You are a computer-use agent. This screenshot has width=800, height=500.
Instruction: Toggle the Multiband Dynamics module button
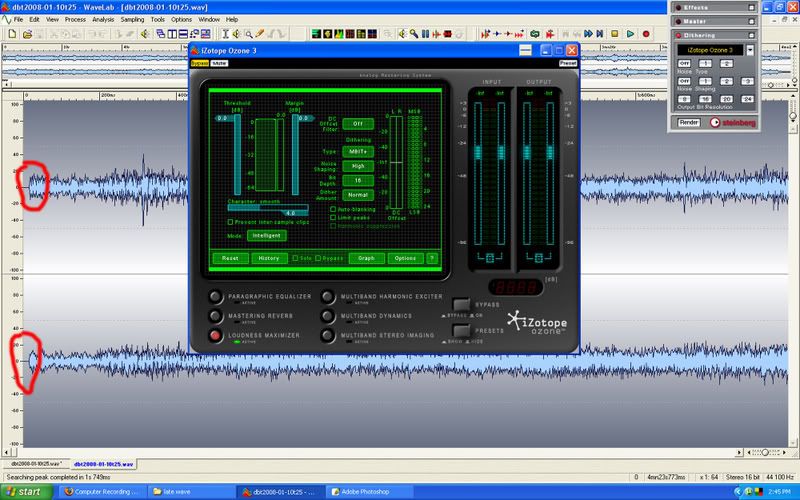coord(328,316)
